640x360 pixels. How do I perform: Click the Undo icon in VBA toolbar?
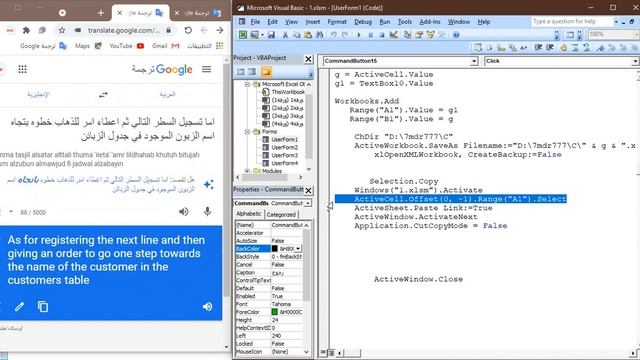pos(334,35)
